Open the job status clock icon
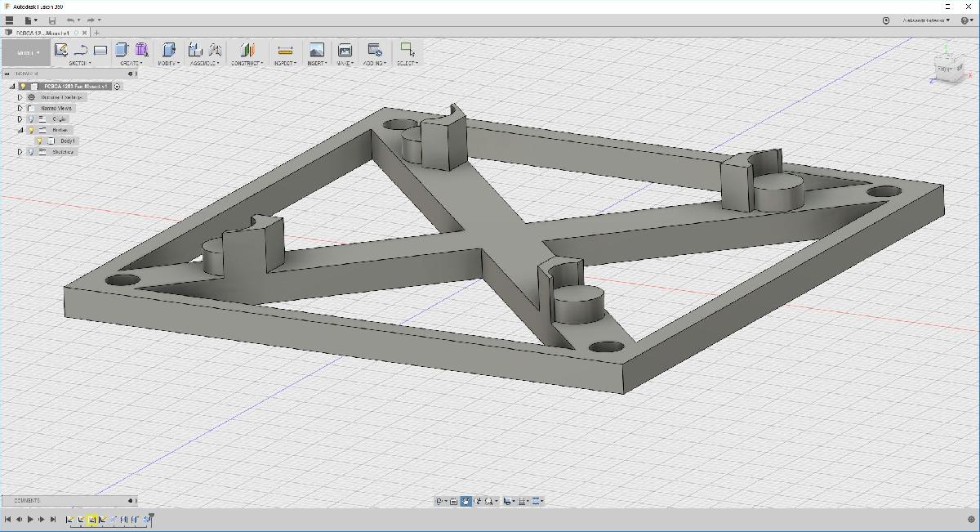The image size is (980, 532). tap(887, 20)
